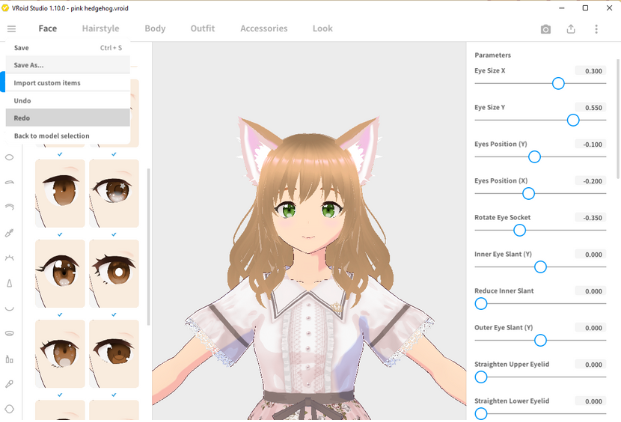Click the Rotate Eye Socket slider handle
The height and width of the screenshot is (422, 621).
[x=519, y=230]
